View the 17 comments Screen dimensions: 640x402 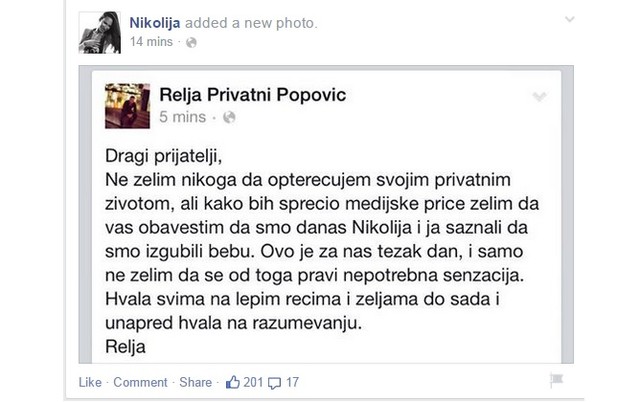pyautogui.click(x=292, y=382)
